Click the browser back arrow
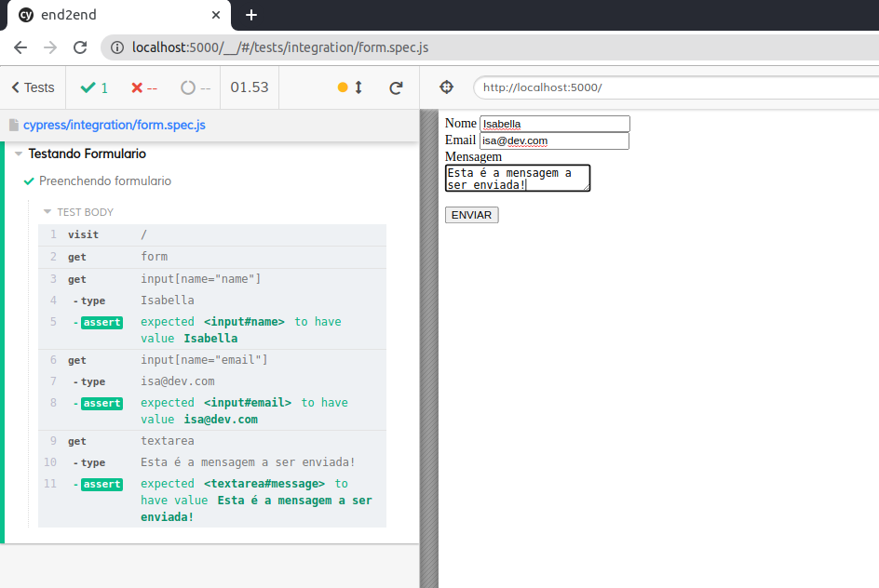The width and height of the screenshot is (879, 588). (20, 47)
